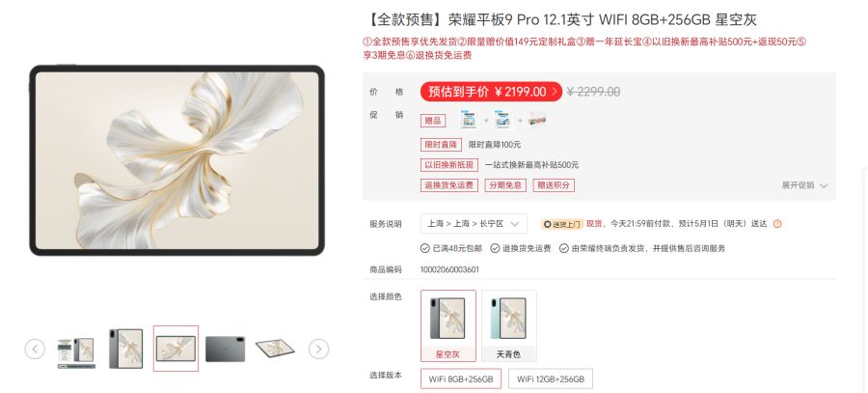Click the 分期免息 tag

tap(505, 185)
